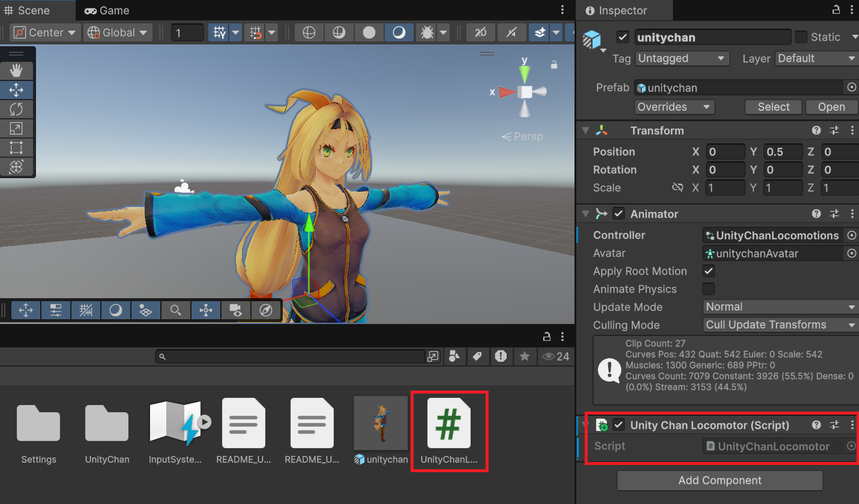Screen dimensions: 859x504
Task: Select the Rect transform tool
Action: click(x=16, y=148)
